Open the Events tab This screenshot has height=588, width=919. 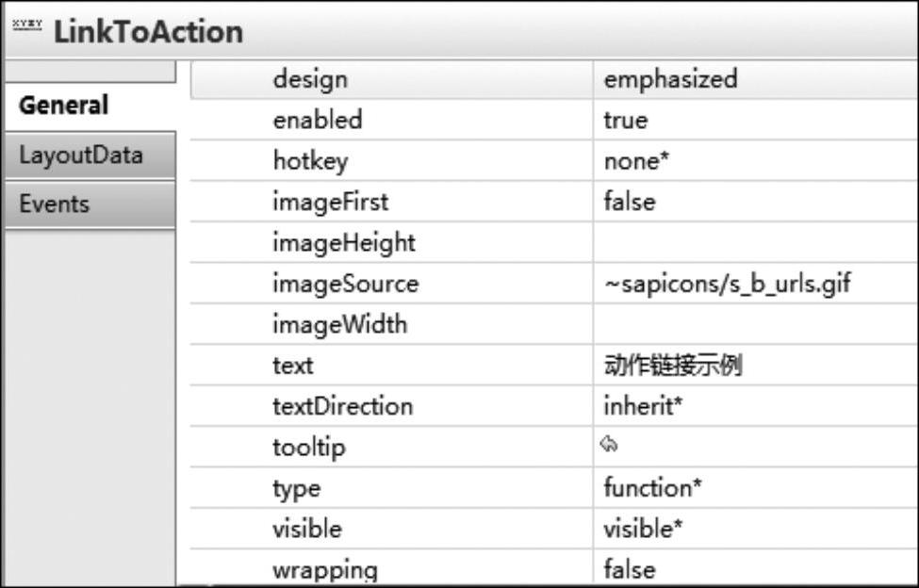[x=90, y=204]
